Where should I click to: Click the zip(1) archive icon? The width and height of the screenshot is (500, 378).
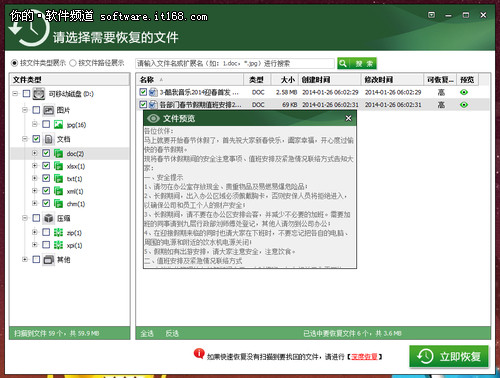(x=59, y=232)
